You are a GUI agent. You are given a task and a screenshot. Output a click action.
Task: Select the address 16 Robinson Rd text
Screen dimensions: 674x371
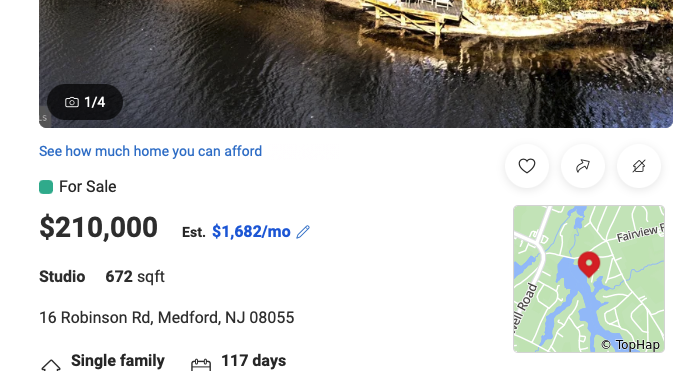click(95, 318)
